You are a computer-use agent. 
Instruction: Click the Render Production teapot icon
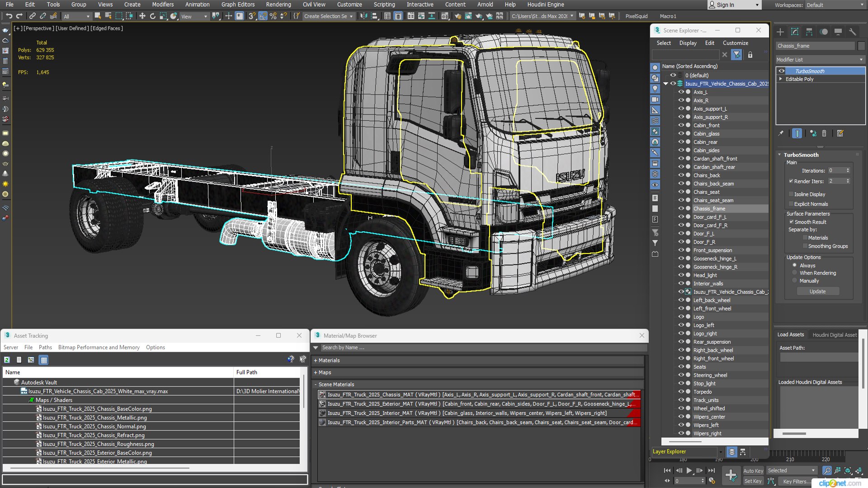tap(479, 16)
